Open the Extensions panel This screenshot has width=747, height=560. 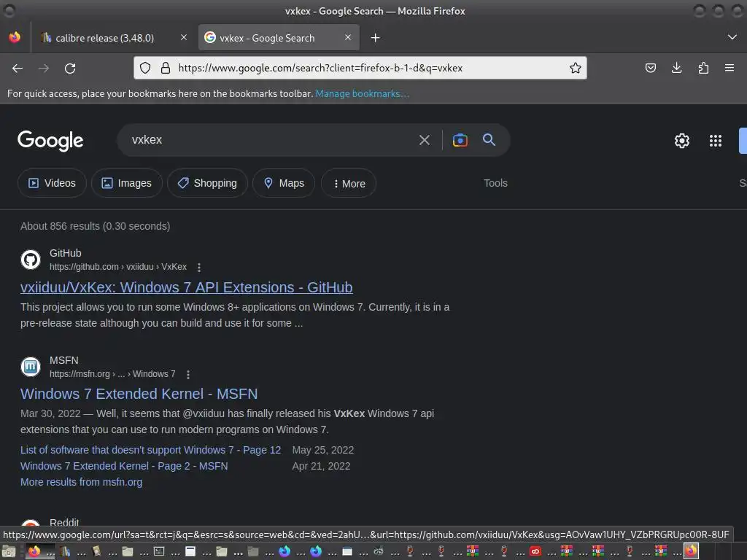pos(703,68)
